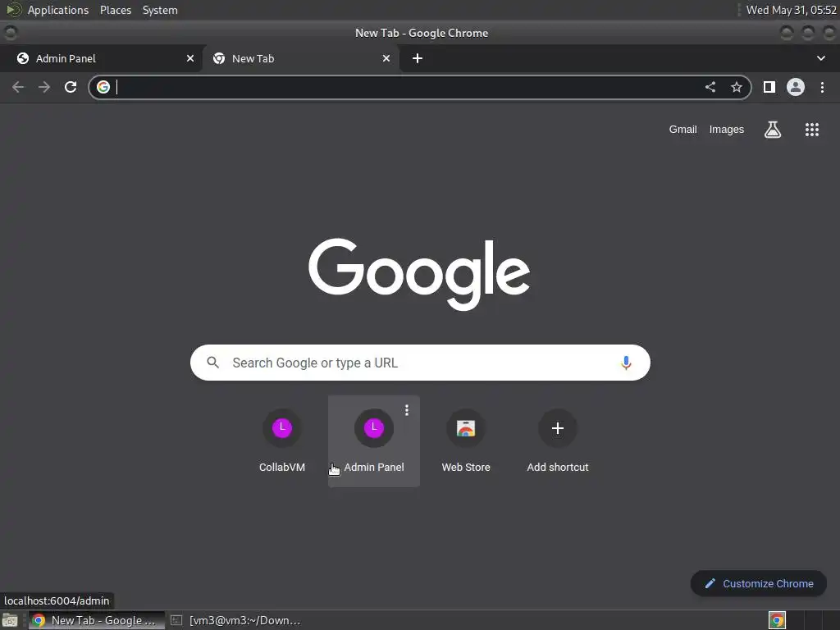Reload the current page
This screenshot has height=630, width=840.
[71, 87]
